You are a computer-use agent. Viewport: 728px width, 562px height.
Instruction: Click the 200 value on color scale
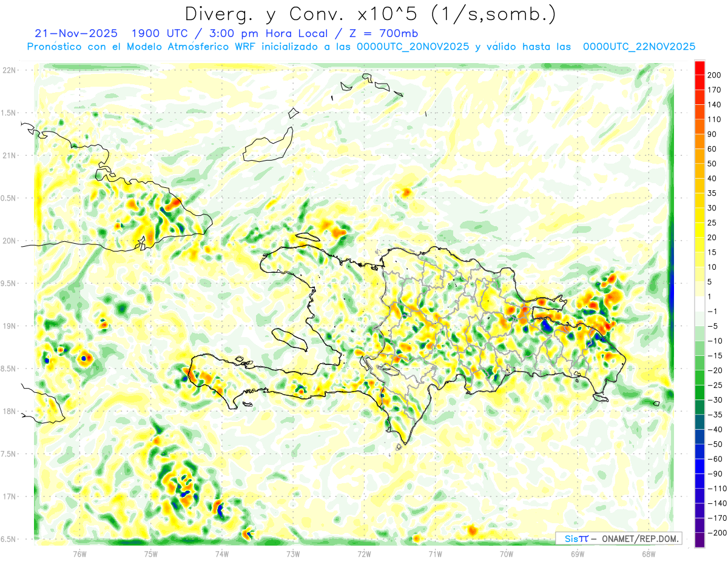coord(715,75)
